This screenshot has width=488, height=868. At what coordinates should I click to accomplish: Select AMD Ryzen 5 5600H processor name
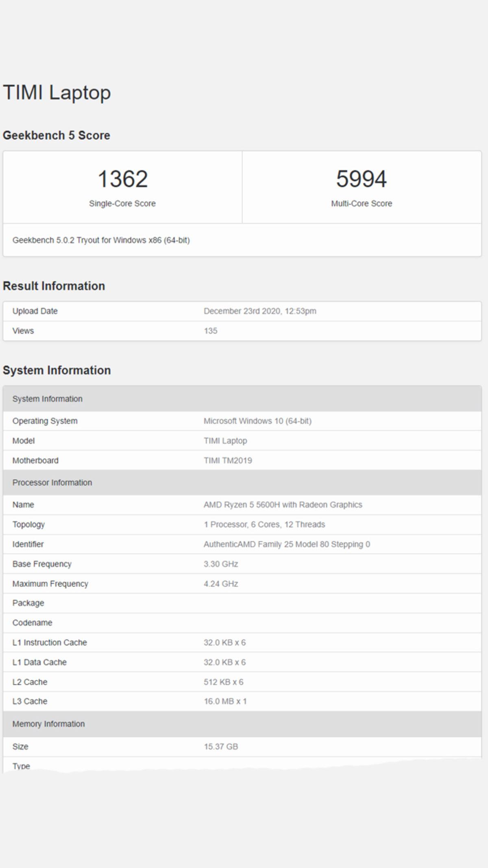point(283,505)
